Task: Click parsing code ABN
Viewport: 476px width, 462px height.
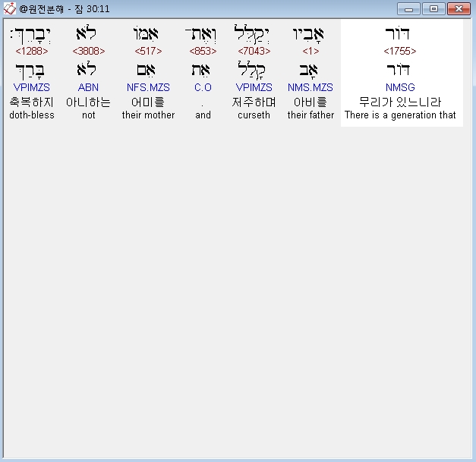Action: click(88, 87)
